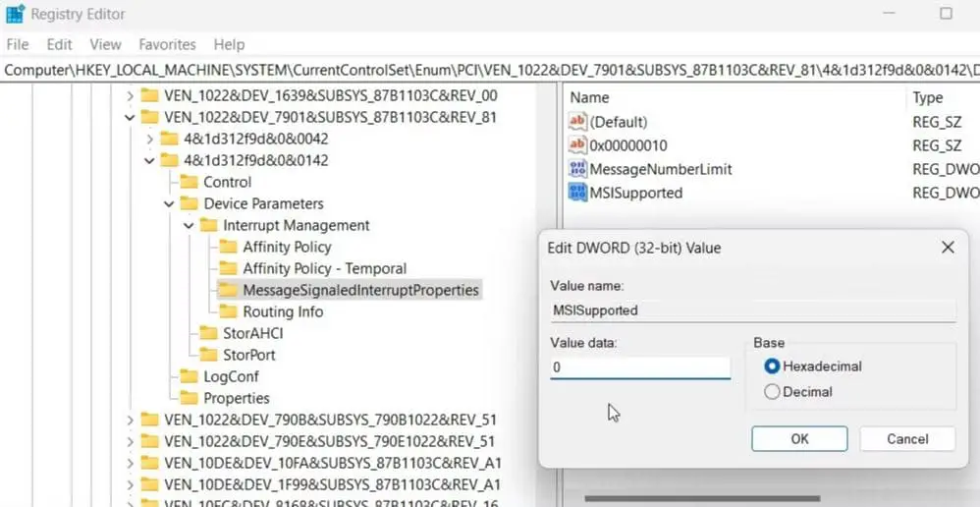The width and height of the screenshot is (980, 507).
Task: Click the MSISupported DWORD icon
Action: pyautogui.click(x=577, y=193)
